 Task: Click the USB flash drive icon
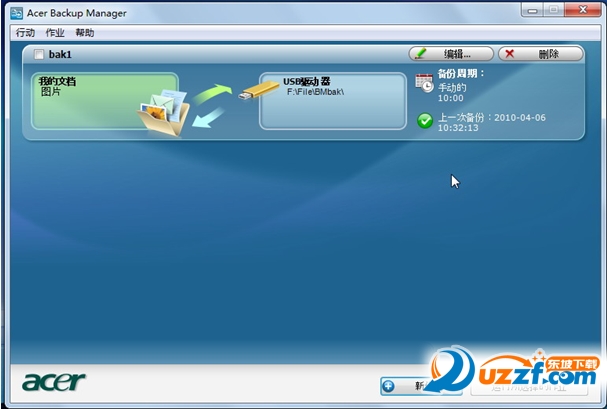click(x=259, y=90)
